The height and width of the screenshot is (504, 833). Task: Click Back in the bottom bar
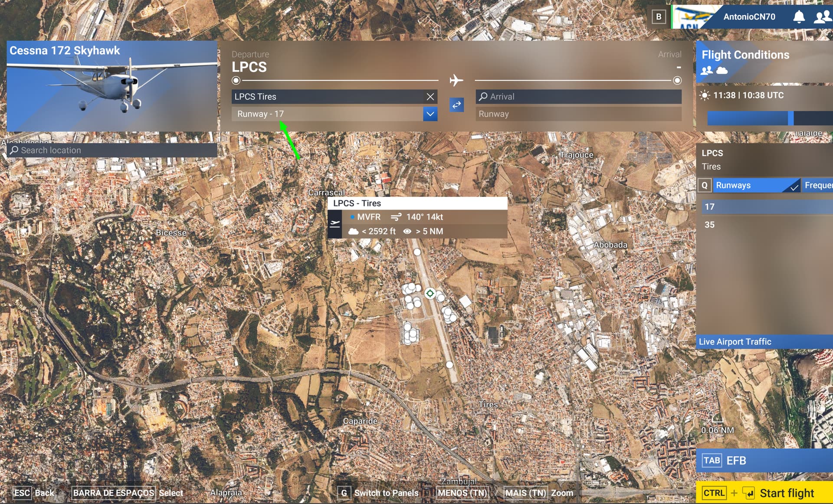pos(44,493)
